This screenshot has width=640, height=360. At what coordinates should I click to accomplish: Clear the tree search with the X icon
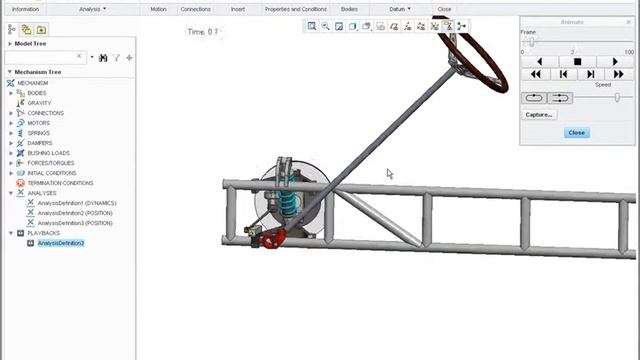pyautogui.click(x=79, y=56)
